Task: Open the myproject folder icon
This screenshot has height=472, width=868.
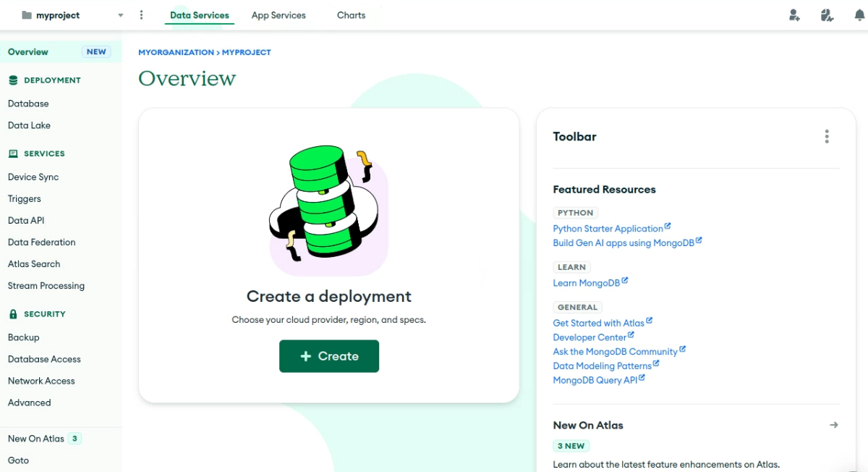Action: (x=27, y=15)
